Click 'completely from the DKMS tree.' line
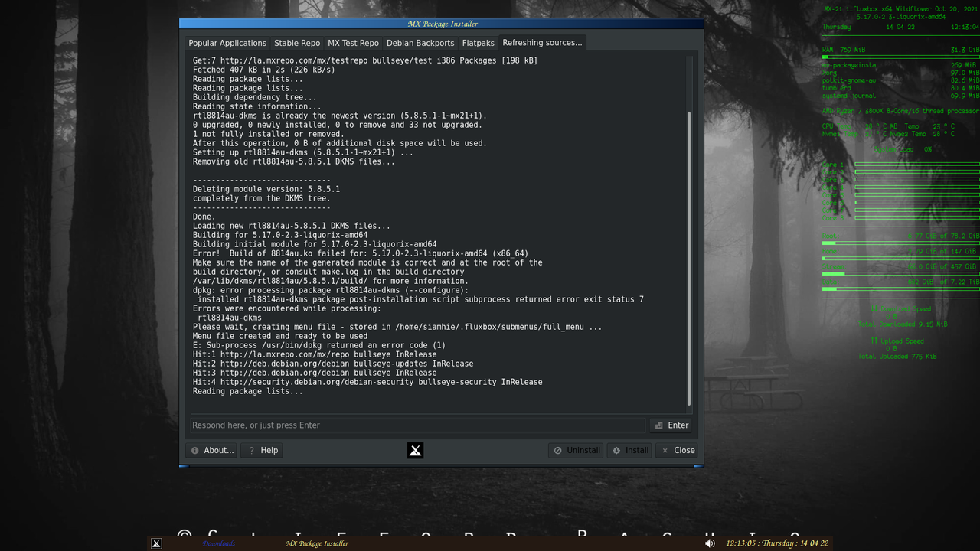The width and height of the screenshot is (980, 551). pos(261,198)
